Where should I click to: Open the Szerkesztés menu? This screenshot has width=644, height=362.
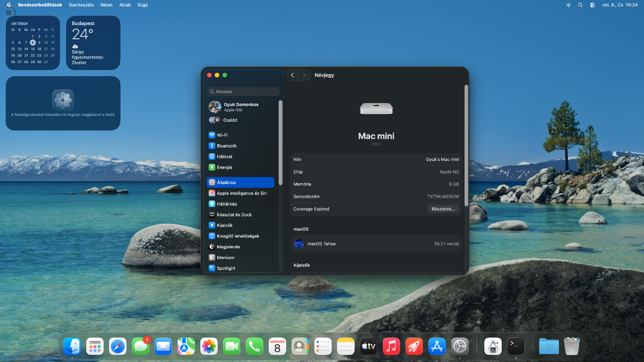tap(81, 5)
